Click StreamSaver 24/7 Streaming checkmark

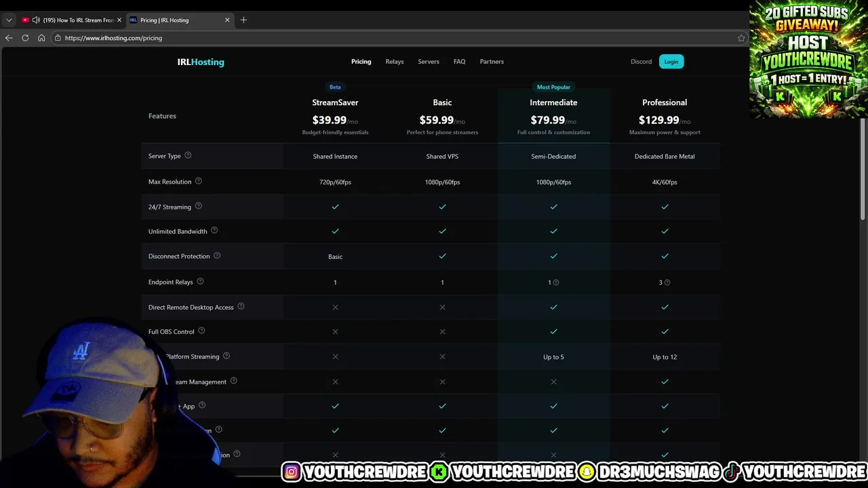click(x=335, y=207)
